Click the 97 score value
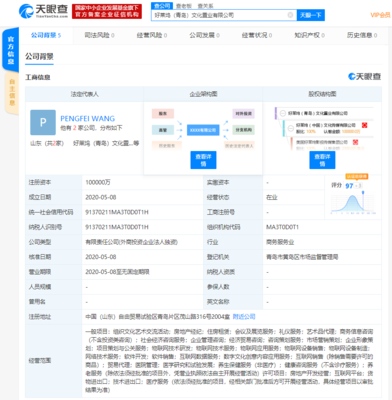The height and width of the screenshot is (400, 392). click(x=349, y=186)
